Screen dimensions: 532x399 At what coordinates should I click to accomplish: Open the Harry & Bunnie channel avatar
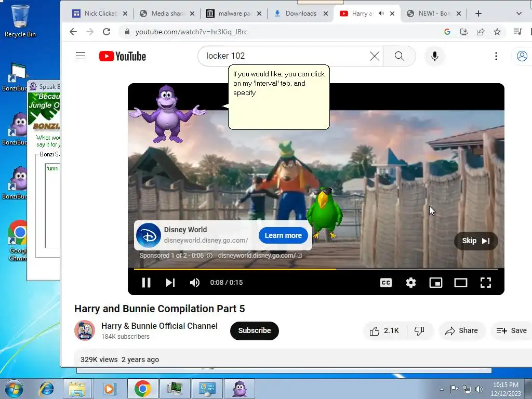[x=85, y=330]
